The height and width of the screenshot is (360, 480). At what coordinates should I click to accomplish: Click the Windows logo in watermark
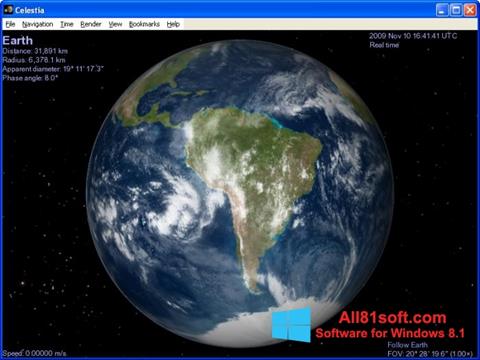coord(291,324)
